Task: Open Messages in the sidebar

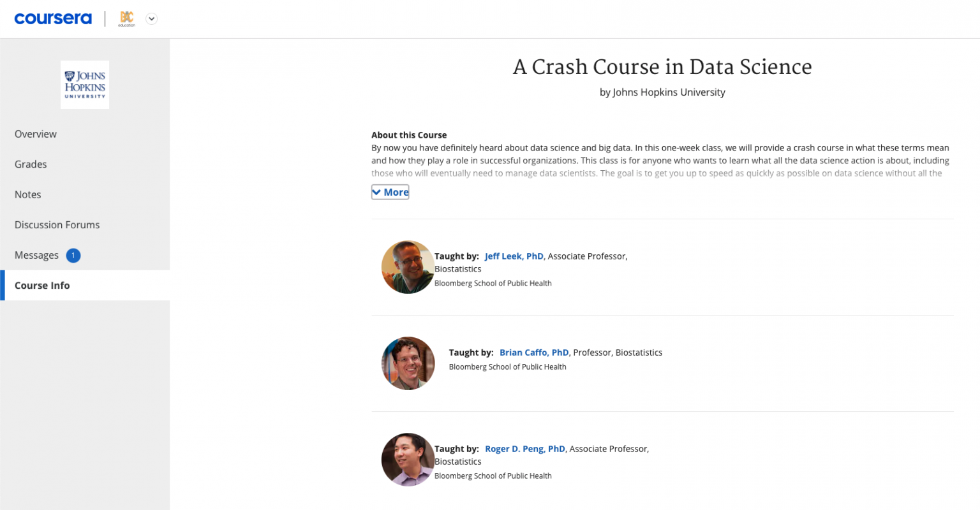Action: pos(36,255)
